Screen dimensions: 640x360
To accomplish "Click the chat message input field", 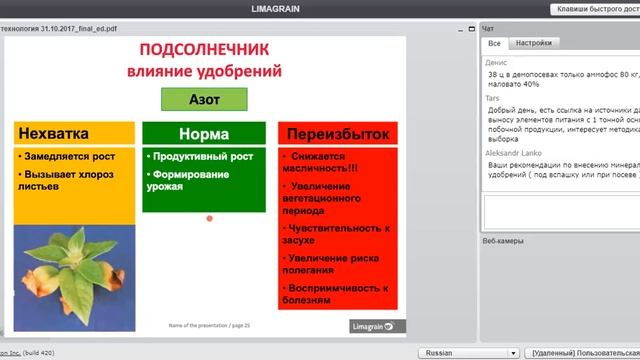I will point(562,212).
